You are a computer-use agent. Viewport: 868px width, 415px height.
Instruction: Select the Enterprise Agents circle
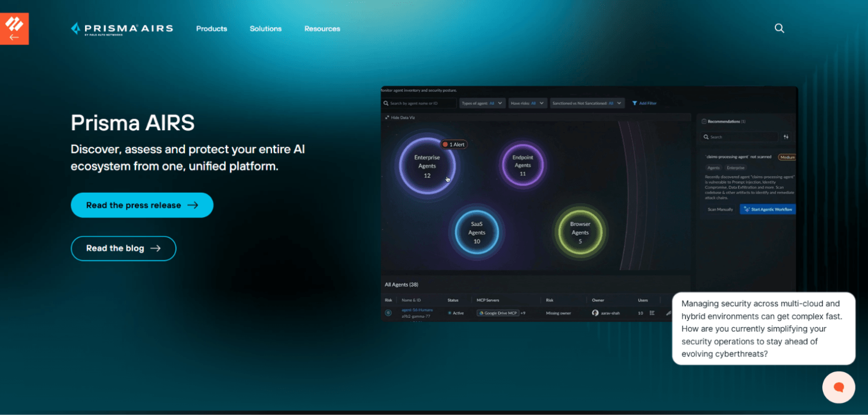tap(427, 166)
